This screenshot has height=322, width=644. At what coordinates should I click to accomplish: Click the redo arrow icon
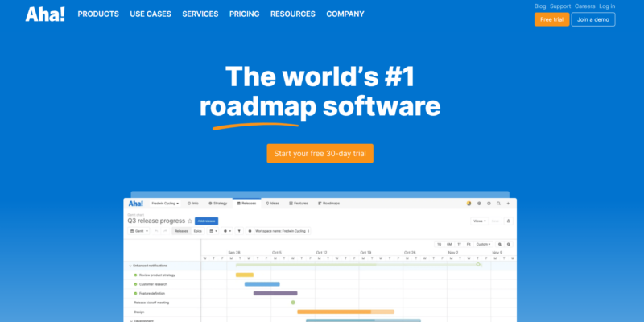[x=165, y=231]
